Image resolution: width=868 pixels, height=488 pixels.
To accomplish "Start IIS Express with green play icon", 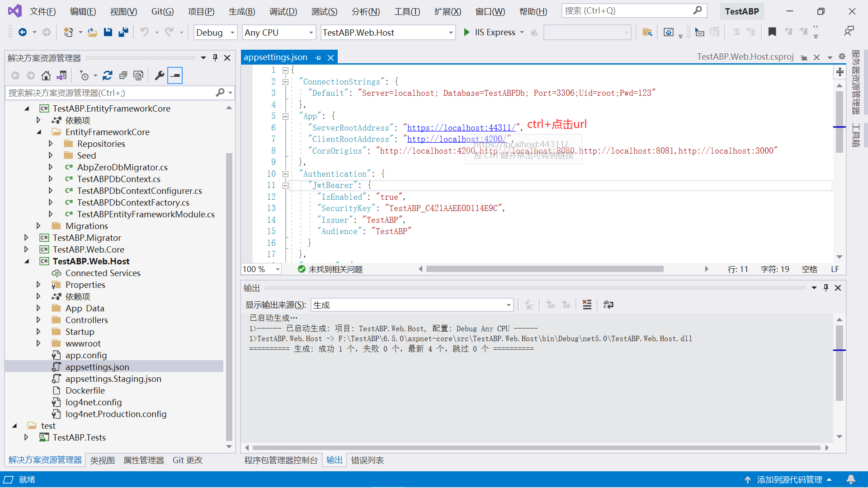I will [x=467, y=32].
